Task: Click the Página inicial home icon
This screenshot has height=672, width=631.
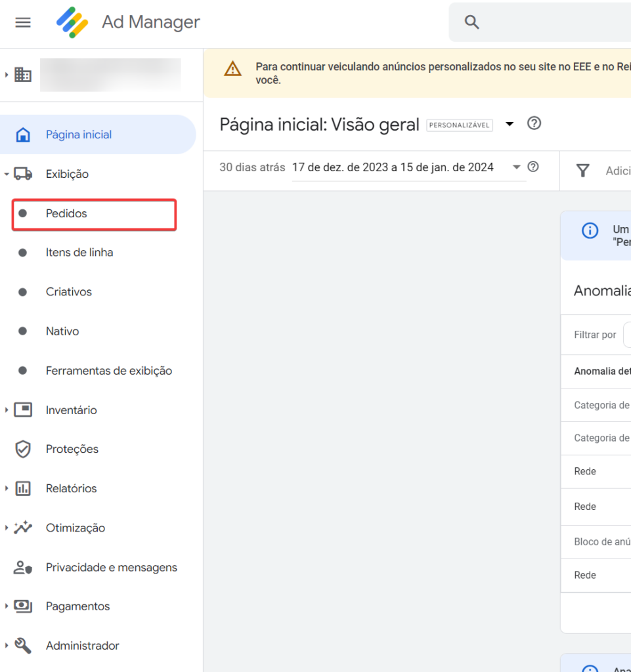Action: pos(23,135)
